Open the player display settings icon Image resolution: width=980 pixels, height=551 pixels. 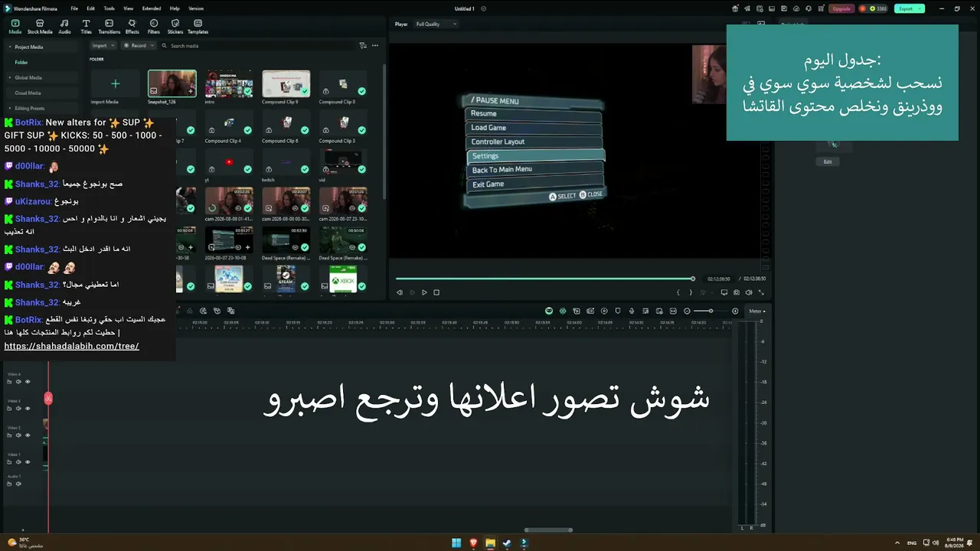(x=724, y=292)
